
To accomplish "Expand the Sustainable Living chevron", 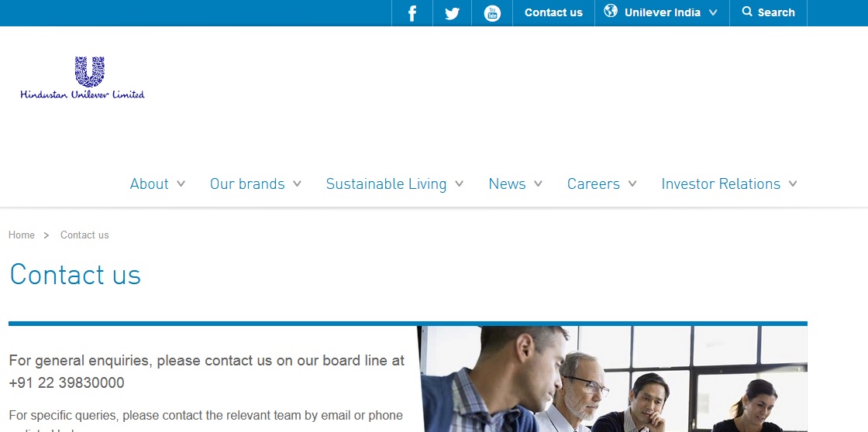I will [x=459, y=183].
